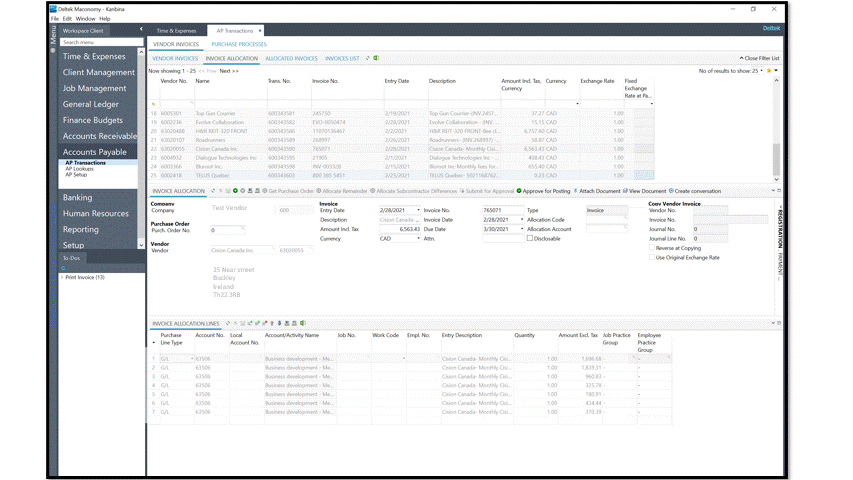Click the green Approve for Posting circle icon

[519, 191]
